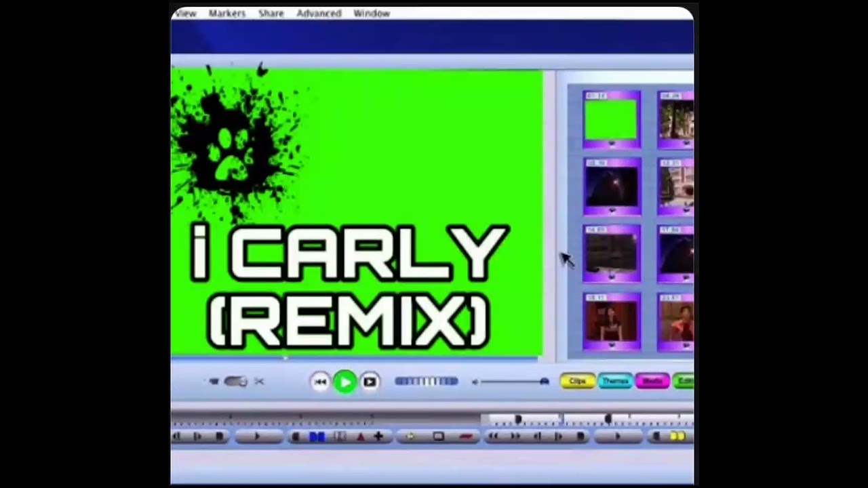Click the red triangle icon in bottom toolbar
This screenshot has height=488, width=868.
click(x=360, y=437)
